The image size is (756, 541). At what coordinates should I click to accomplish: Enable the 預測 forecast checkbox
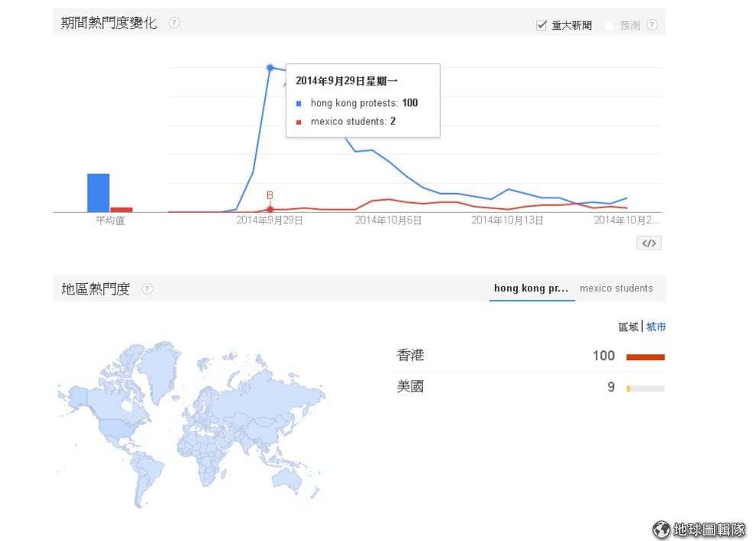[x=609, y=25]
